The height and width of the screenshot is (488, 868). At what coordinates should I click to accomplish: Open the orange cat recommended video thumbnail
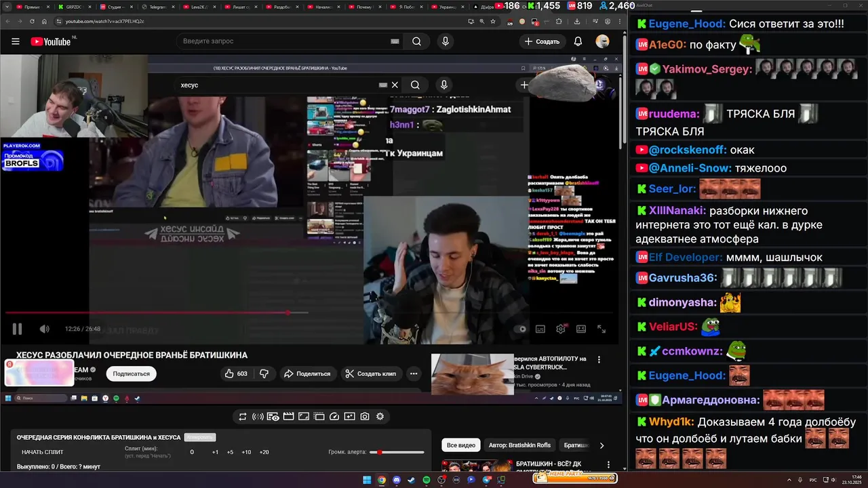pos(473,373)
